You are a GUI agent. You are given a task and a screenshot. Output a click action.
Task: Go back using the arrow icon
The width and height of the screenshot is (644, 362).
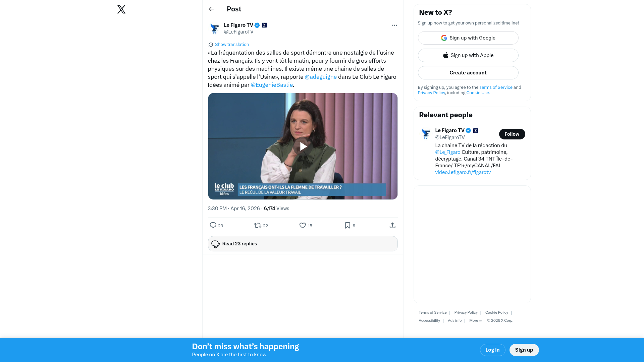point(211,9)
